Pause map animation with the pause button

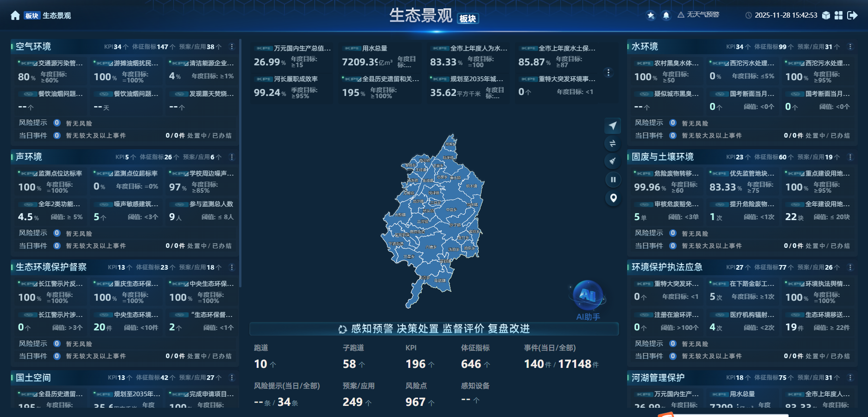(613, 179)
